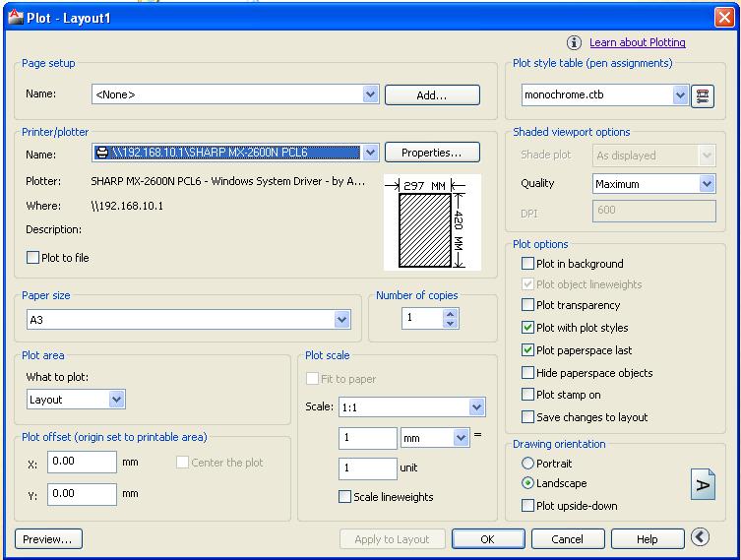Screen dimensions: 741x560
Task: Increase number of copies with up arrow
Action: (451, 314)
